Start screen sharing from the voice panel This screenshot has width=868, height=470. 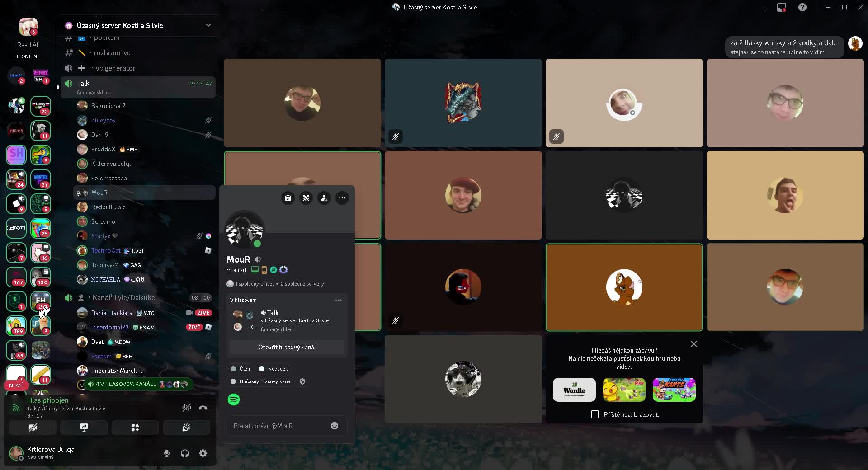coord(84,428)
